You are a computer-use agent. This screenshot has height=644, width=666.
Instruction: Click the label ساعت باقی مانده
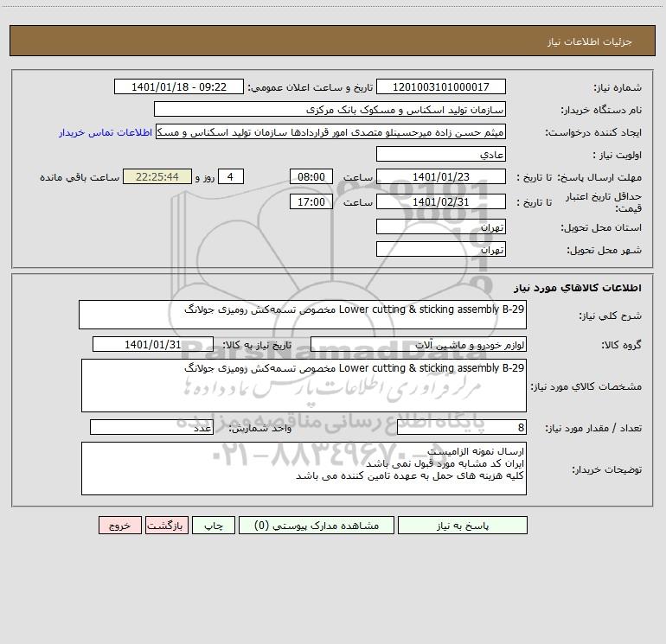pyautogui.click(x=80, y=177)
